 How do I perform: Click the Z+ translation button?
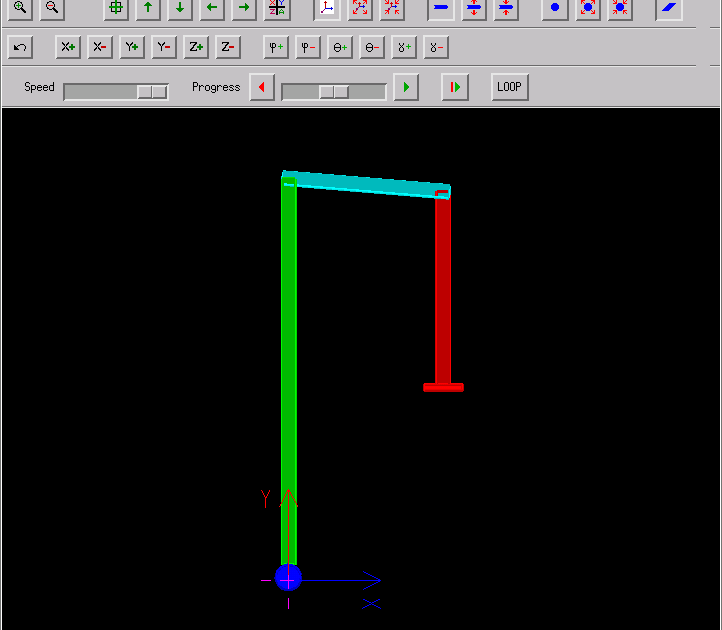click(x=196, y=47)
